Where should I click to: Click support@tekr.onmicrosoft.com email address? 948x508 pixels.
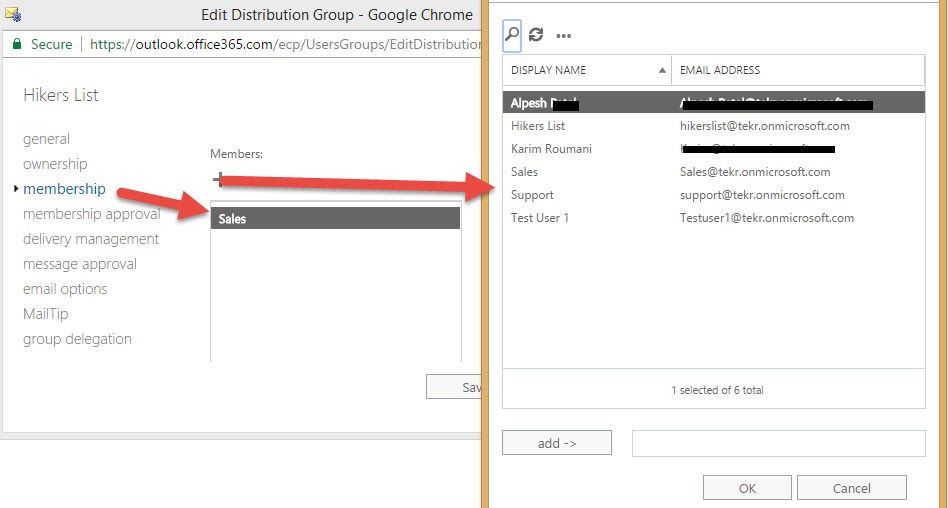pyautogui.click(x=762, y=195)
